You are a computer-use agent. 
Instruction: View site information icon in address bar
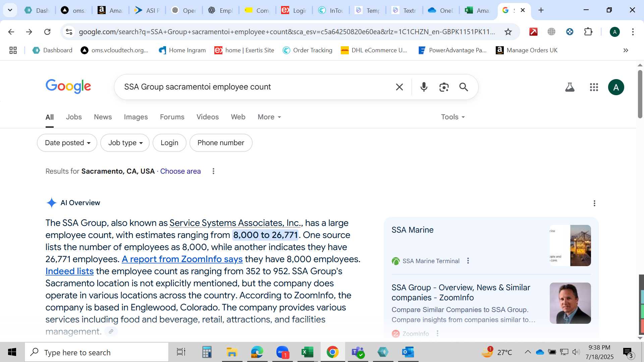coord(69,32)
